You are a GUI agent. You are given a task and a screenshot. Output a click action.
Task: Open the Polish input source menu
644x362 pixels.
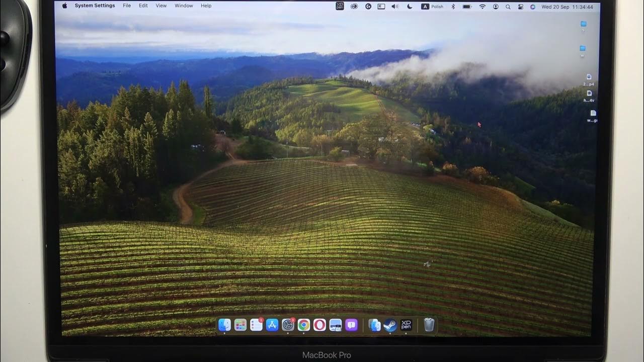pyautogui.click(x=433, y=7)
